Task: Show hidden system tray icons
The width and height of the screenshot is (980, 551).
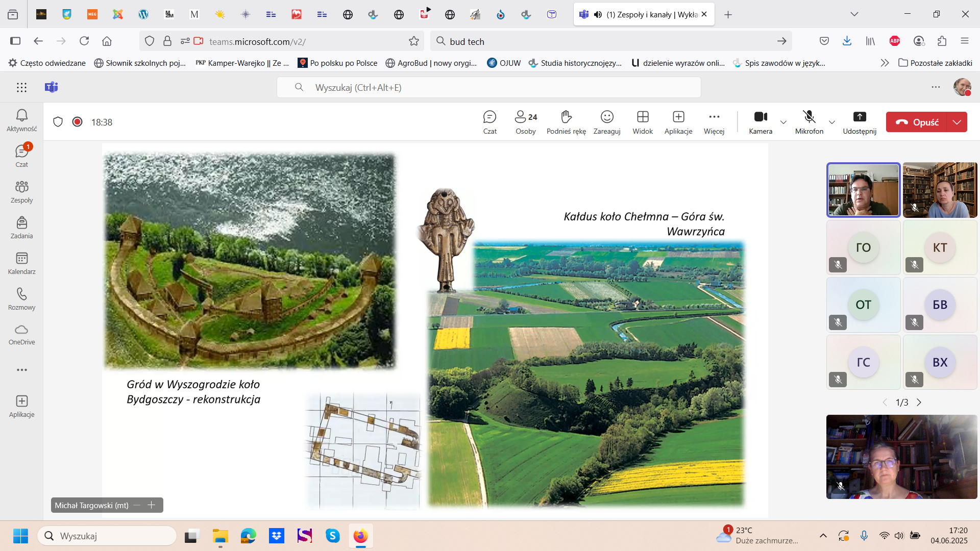Action: tap(823, 536)
